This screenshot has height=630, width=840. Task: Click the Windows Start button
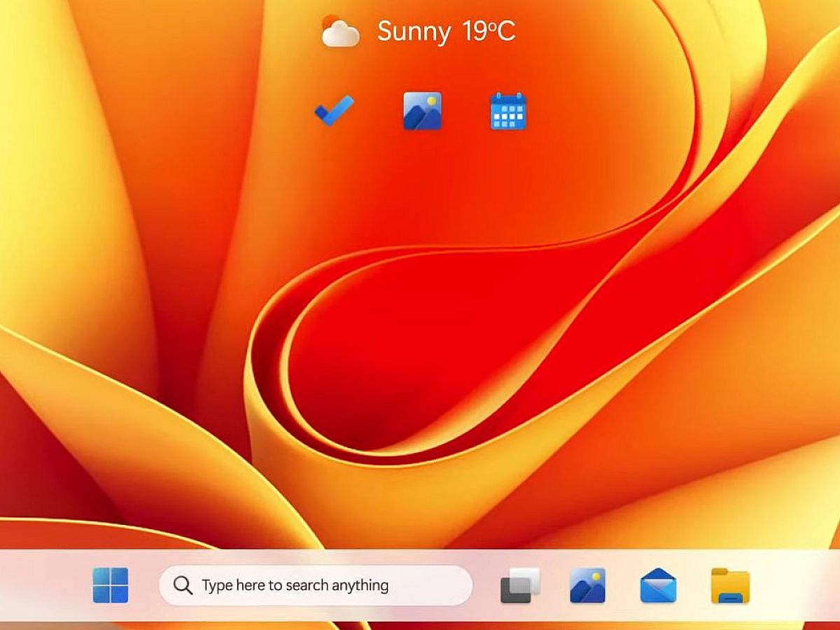(111, 585)
